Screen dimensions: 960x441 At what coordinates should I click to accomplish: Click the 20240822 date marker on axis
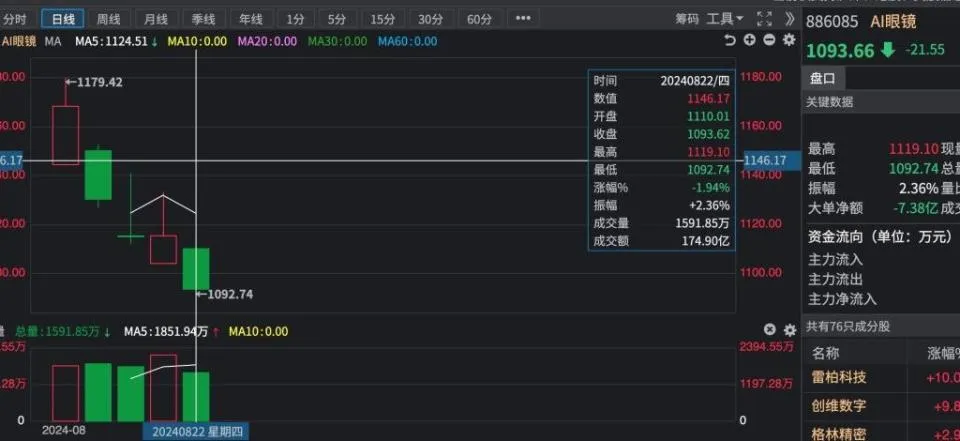197,432
